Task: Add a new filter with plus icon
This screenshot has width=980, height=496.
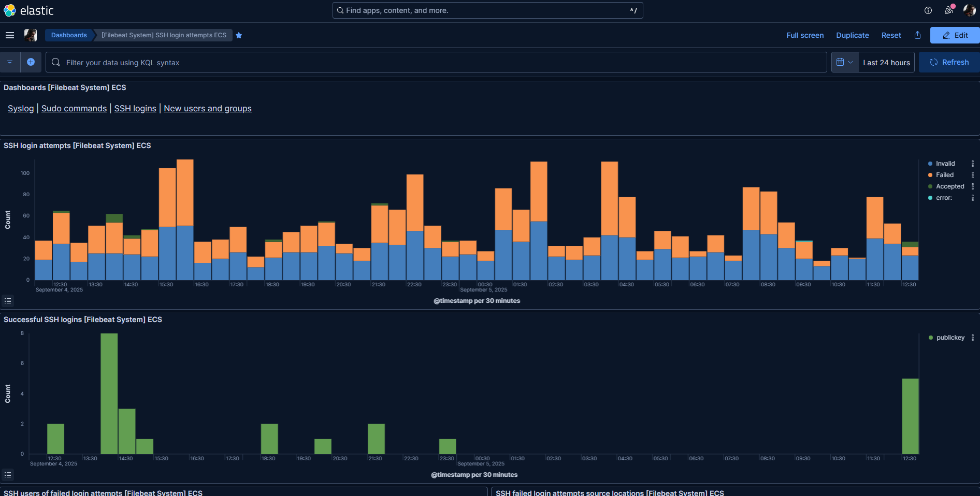Action: click(x=31, y=62)
